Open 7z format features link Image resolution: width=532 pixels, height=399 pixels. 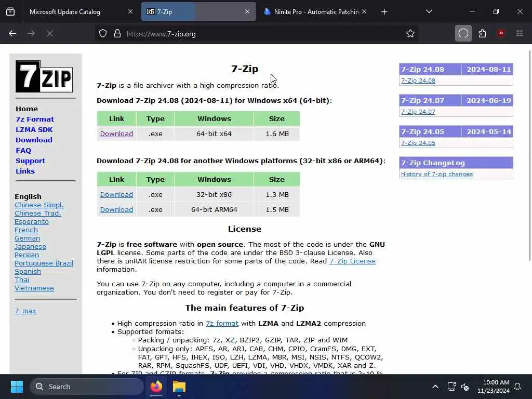coord(222,323)
